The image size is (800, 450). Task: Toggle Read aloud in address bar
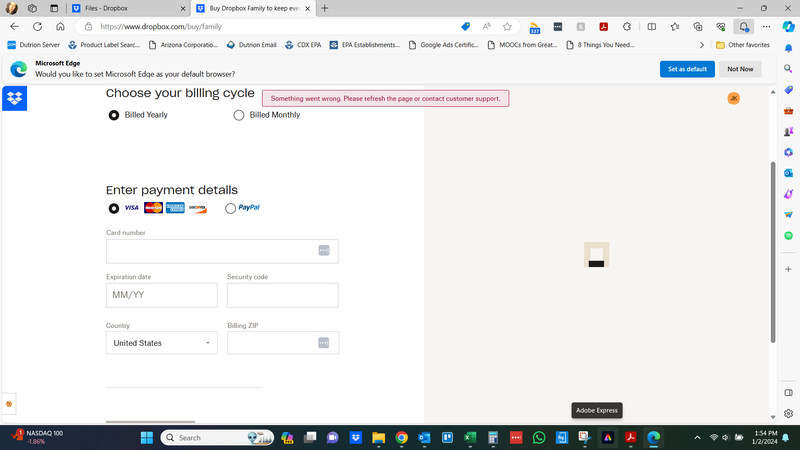pyautogui.click(x=486, y=27)
